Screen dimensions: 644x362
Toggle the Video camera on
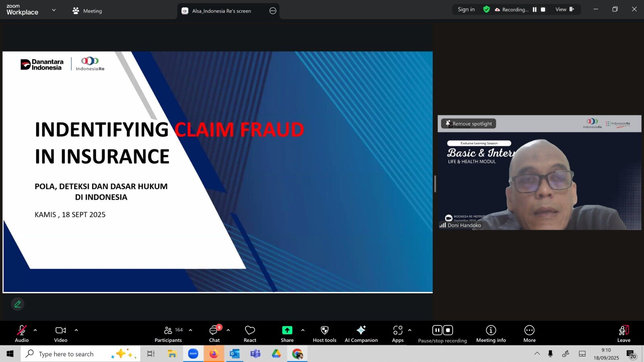(x=60, y=331)
